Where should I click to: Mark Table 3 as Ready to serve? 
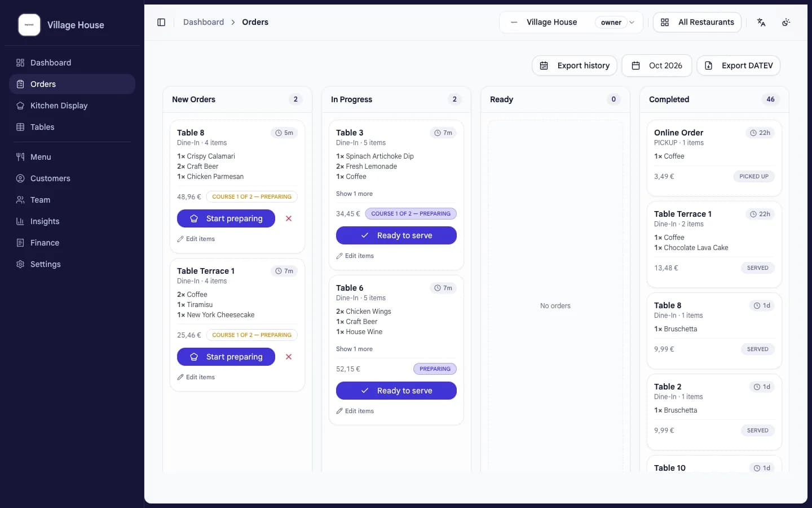[x=396, y=235]
